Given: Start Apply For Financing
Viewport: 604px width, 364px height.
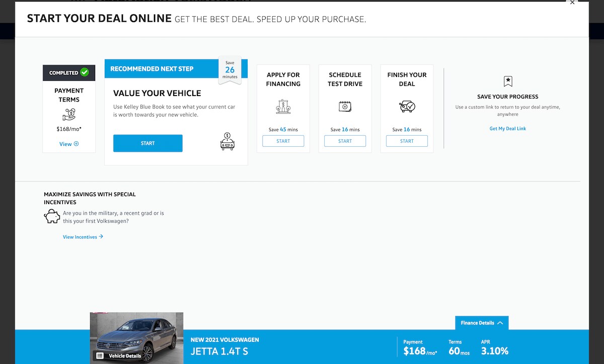Looking at the screenshot, I should (x=283, y=141).
